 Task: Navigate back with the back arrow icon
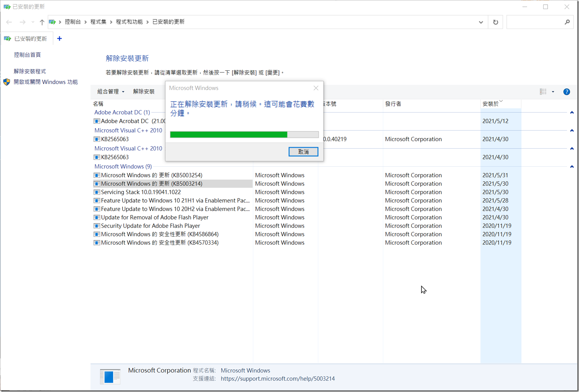click(9, 22)
